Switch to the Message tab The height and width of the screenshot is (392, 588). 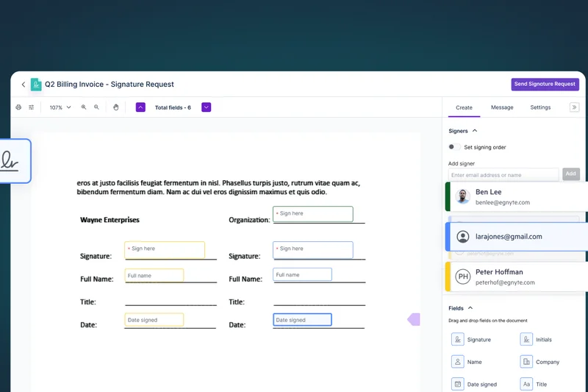(x=502, y=107)
